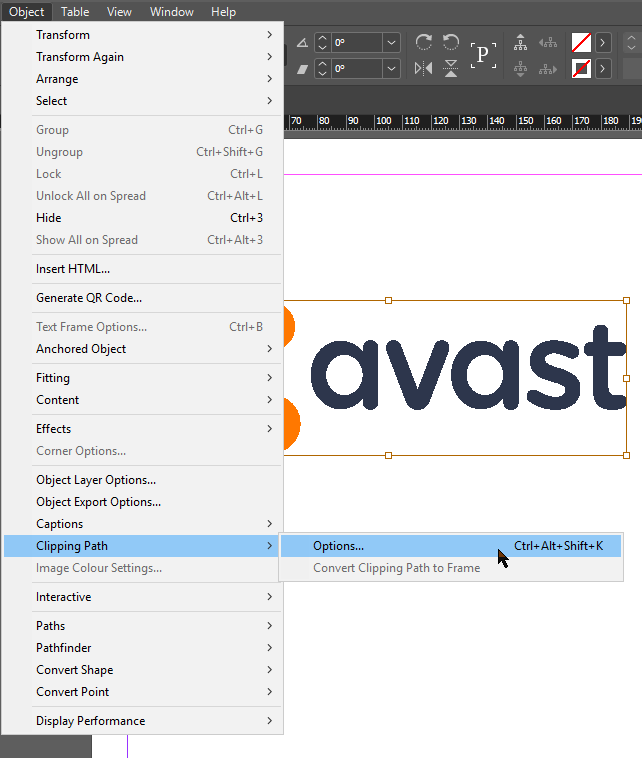
Task: Click the flip/rotate indicator P preview
Action: click(x=483, y=55)
